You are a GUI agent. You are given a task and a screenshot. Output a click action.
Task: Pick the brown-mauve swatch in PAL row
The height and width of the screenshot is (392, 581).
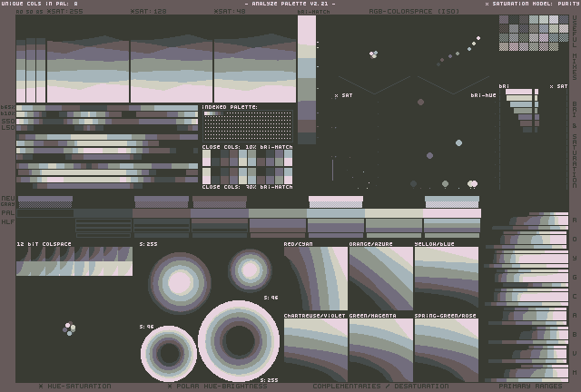tap(162, 213)
